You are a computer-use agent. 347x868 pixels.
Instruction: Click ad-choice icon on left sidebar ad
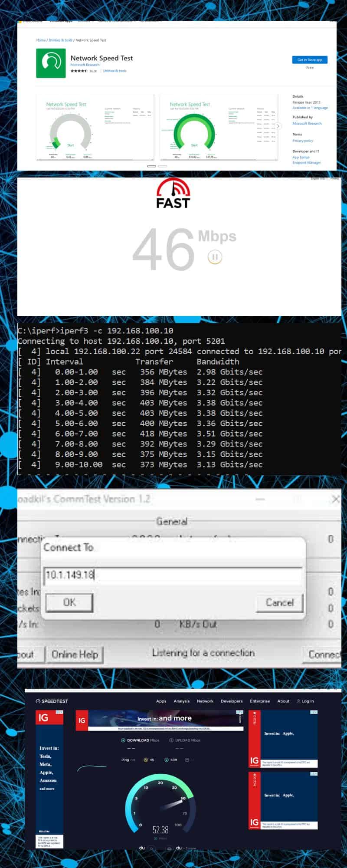[x=60, y=712]
